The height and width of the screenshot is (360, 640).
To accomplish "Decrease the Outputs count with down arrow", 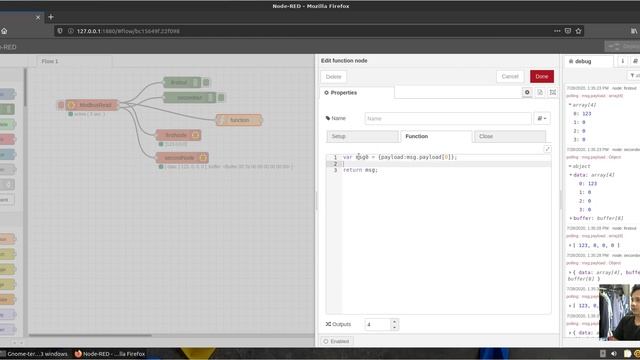I will point(394,327).
